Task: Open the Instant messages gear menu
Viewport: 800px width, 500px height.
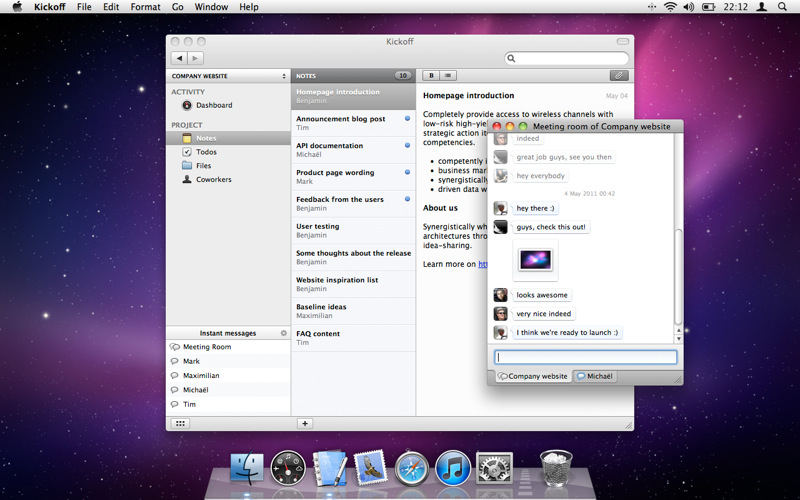Action: 284,333
